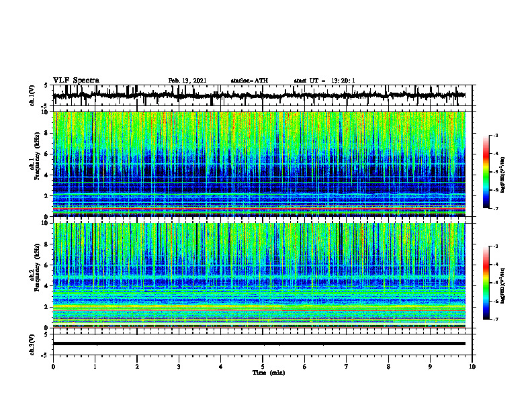The width and height of the screenshot is (532, 411).
Task: Click the log(PSD) label beside ch.1 color bar
Action: point(503,175)
